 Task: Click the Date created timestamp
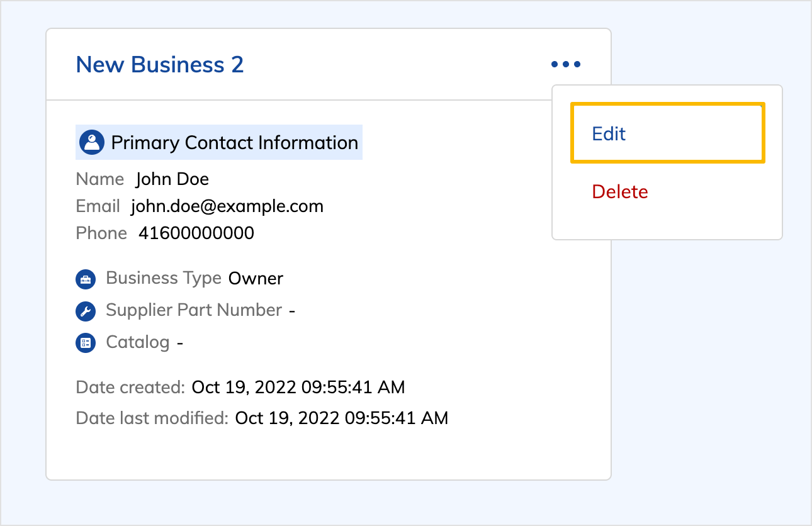(x=298, y=387)
